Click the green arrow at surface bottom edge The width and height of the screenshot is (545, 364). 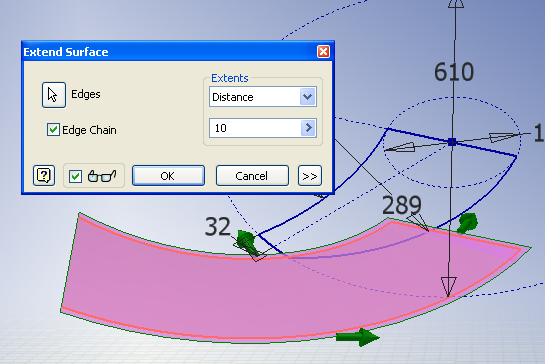358,337
